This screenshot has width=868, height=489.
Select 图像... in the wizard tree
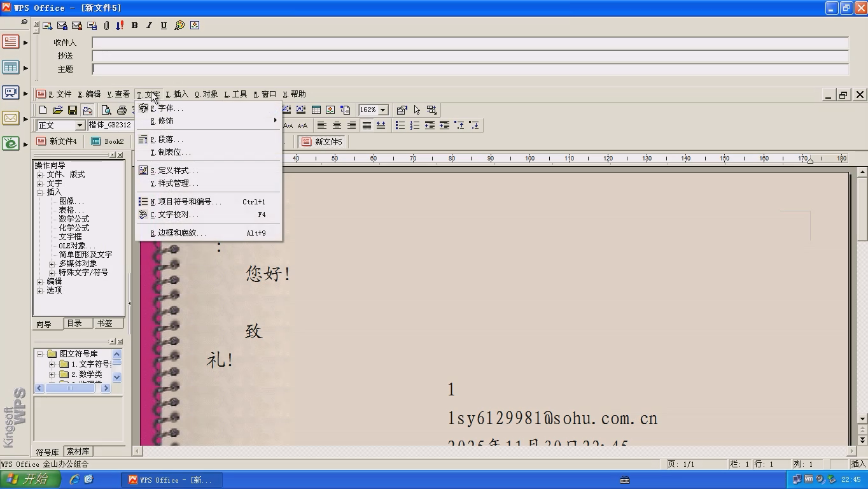coord(71,201)
